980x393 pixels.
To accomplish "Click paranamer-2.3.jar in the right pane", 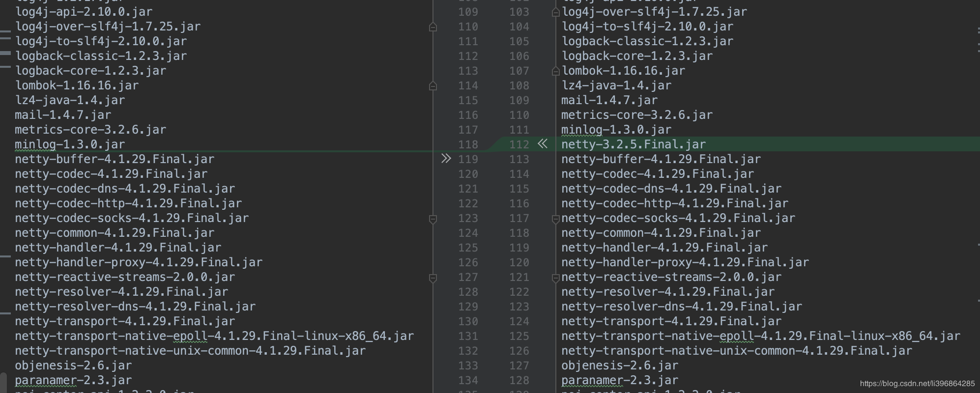I will coord(619,380).
